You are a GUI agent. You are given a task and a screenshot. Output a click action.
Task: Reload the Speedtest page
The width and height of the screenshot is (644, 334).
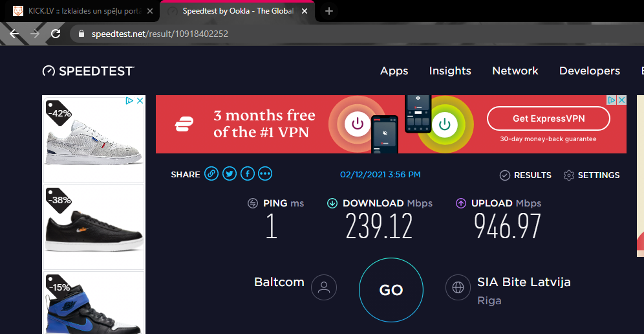tap(56, 34)
